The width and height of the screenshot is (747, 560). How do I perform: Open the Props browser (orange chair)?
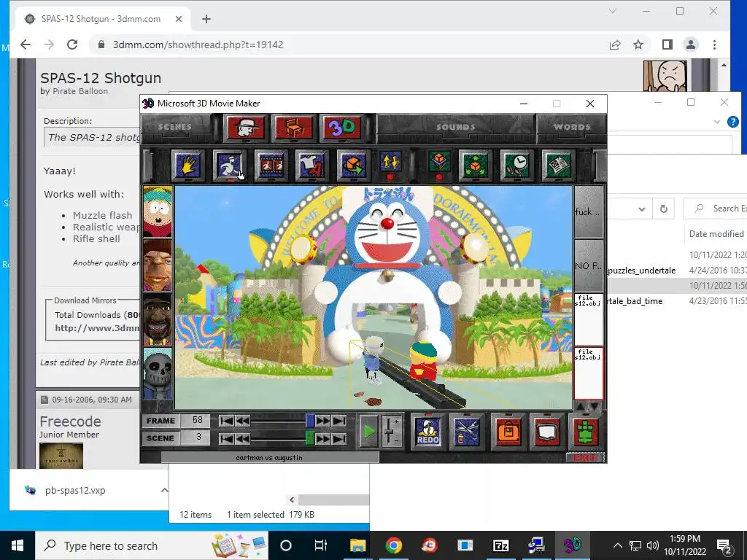pyautogui.click(x=294, y=128)
